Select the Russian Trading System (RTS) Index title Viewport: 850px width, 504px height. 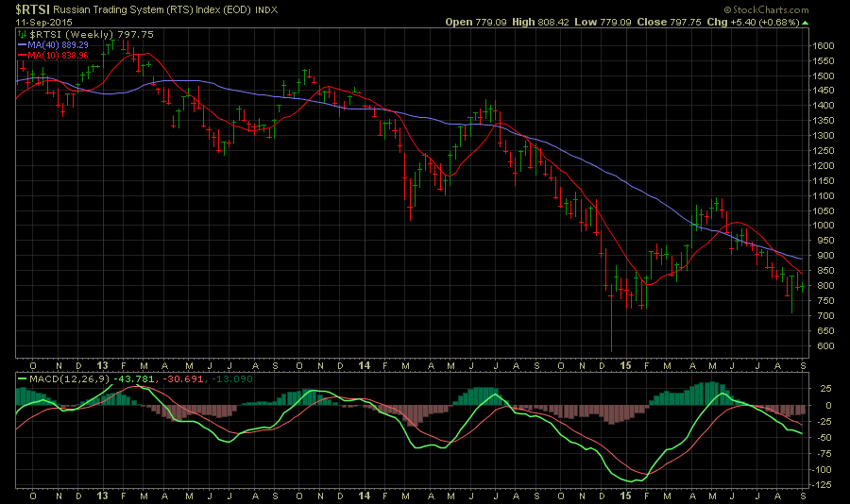pyautogui.click(x=152, y=9)
